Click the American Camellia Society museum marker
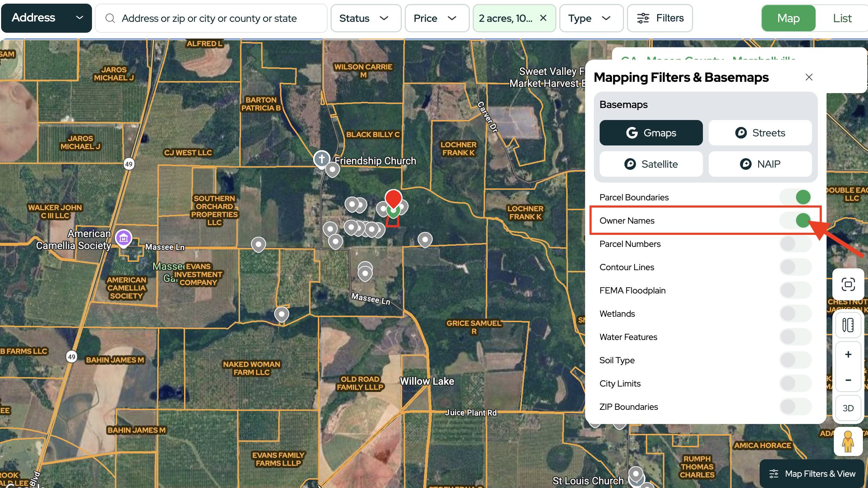Viewport: 868px width, 488px height. [x=123, y=238]
